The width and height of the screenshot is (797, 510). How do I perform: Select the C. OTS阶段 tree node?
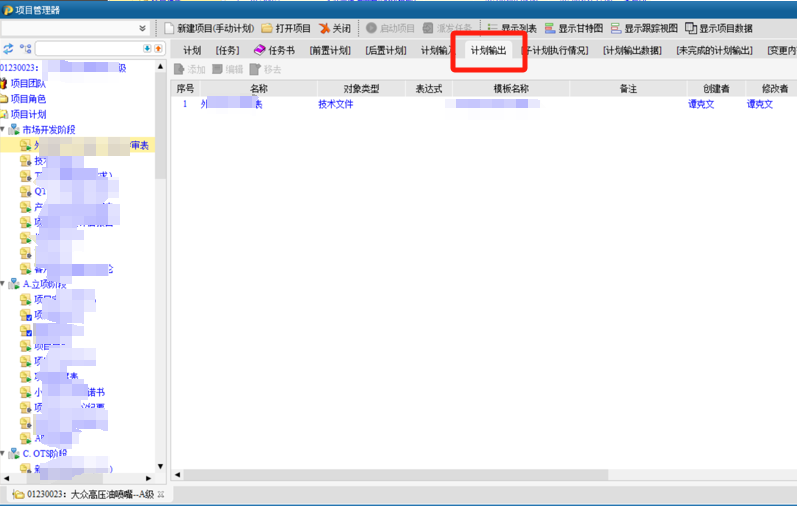(x=44, y=454)
